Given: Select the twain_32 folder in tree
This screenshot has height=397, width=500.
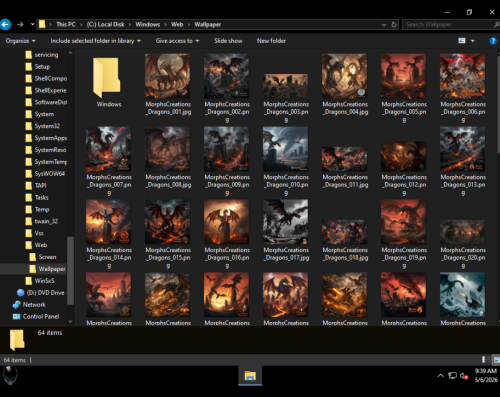Looking at the screenshot, I should point(46,221).
